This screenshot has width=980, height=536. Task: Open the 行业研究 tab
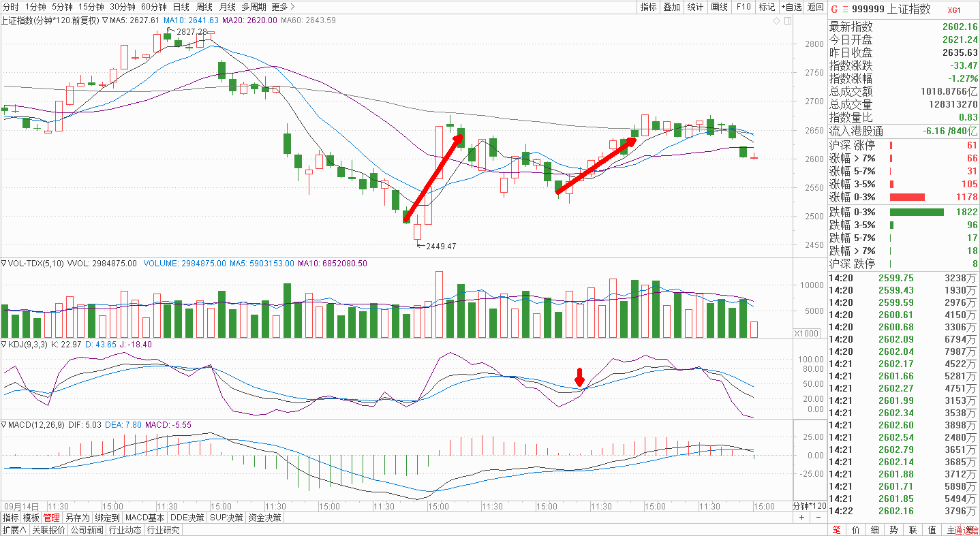click(x=164, y=530)
